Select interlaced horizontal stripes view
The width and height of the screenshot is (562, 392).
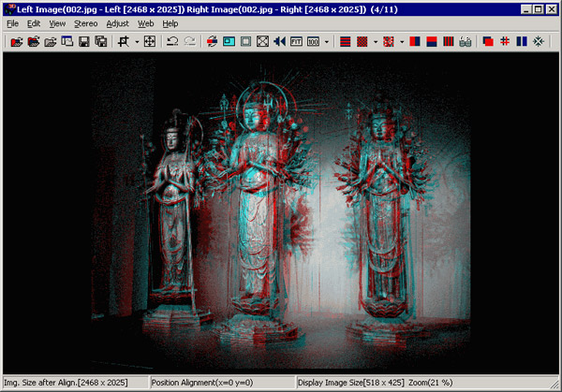tap(345, 41)
